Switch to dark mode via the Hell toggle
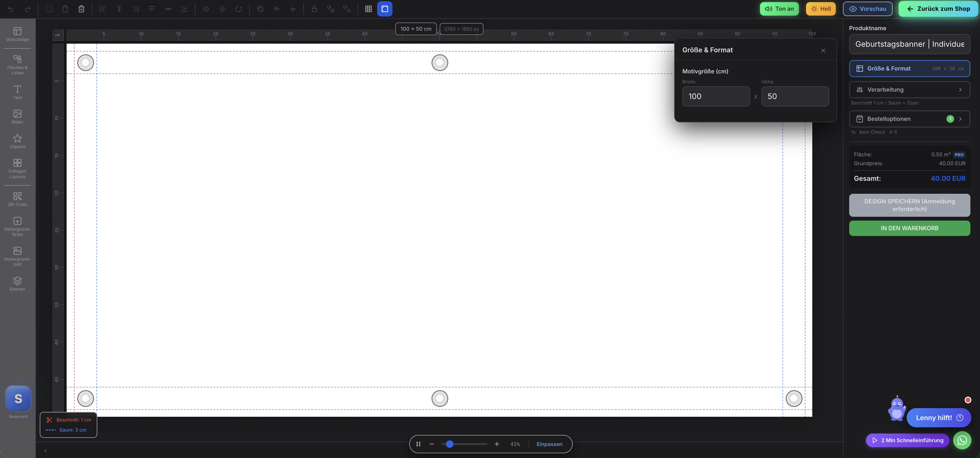Screen dimensions: 980x458 (x=821, y=8)
